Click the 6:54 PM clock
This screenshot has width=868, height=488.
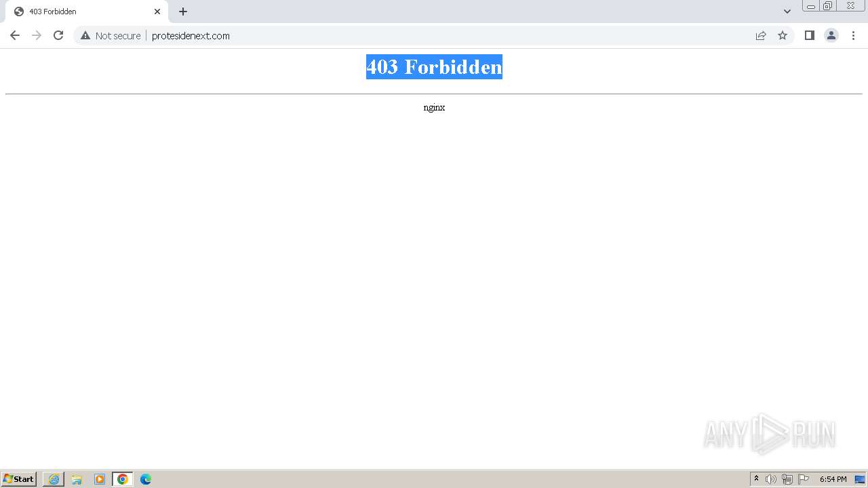[x=833, y=479]
